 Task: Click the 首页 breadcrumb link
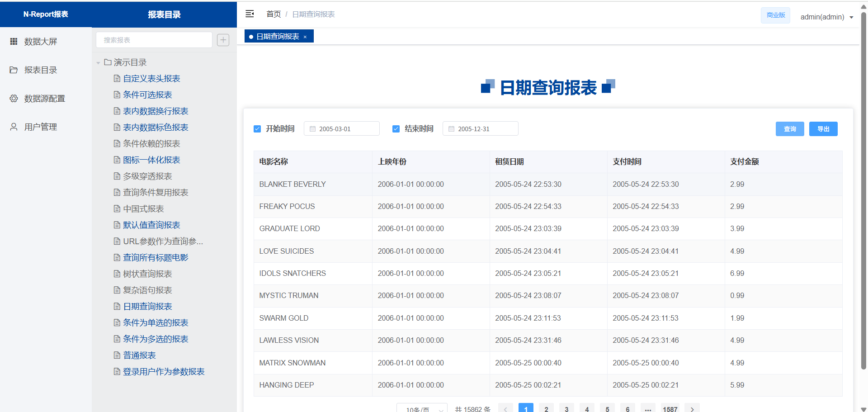click(x=274, y=14)
